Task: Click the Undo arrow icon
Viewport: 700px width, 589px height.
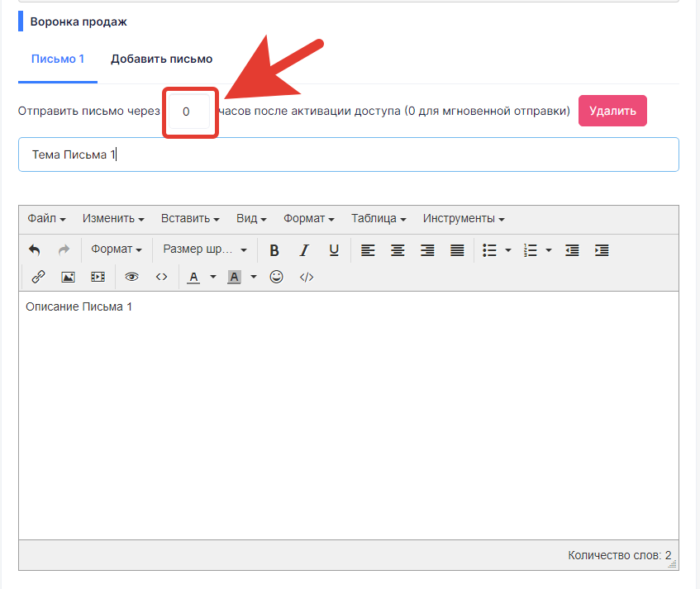Action: (35, 249)
